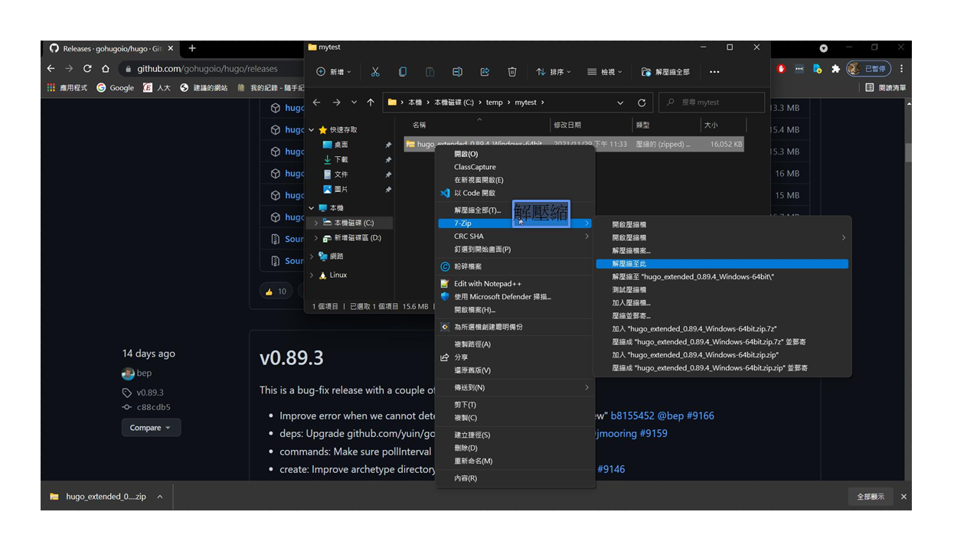Open the new tab plus button in Chrome
Viewport: 980px width, 551px height.
click(192, 48)
